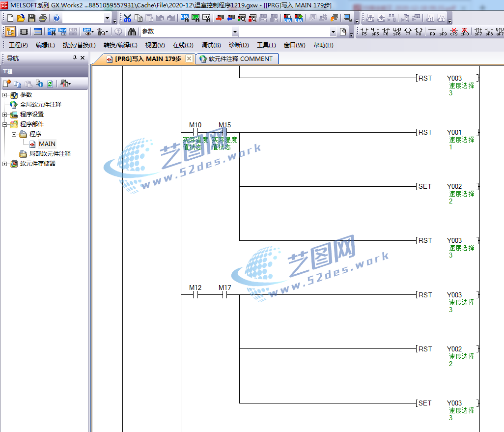Insert closed contact with F6 icon
504x432 pixels.
coord(386,31)
